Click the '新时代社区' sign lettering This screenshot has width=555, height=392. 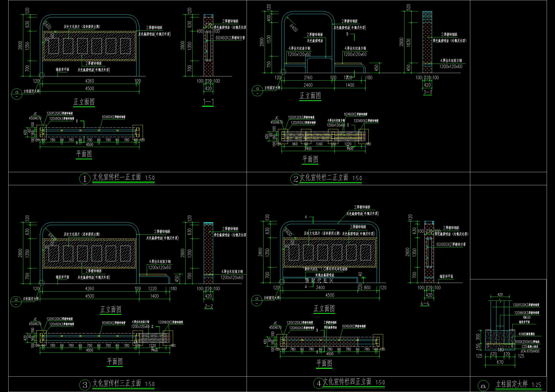pos(320,281)
